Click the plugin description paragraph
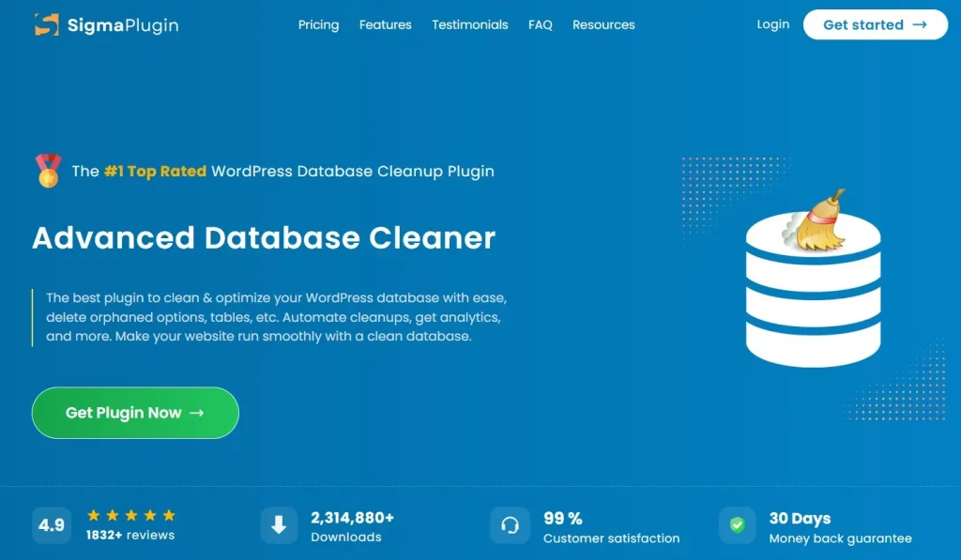Screen dimensions: 961x560 [x=277, y=317]
